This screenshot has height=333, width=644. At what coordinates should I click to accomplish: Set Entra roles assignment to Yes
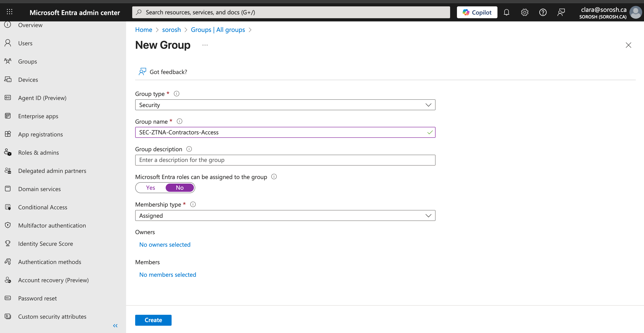[150, 188]
